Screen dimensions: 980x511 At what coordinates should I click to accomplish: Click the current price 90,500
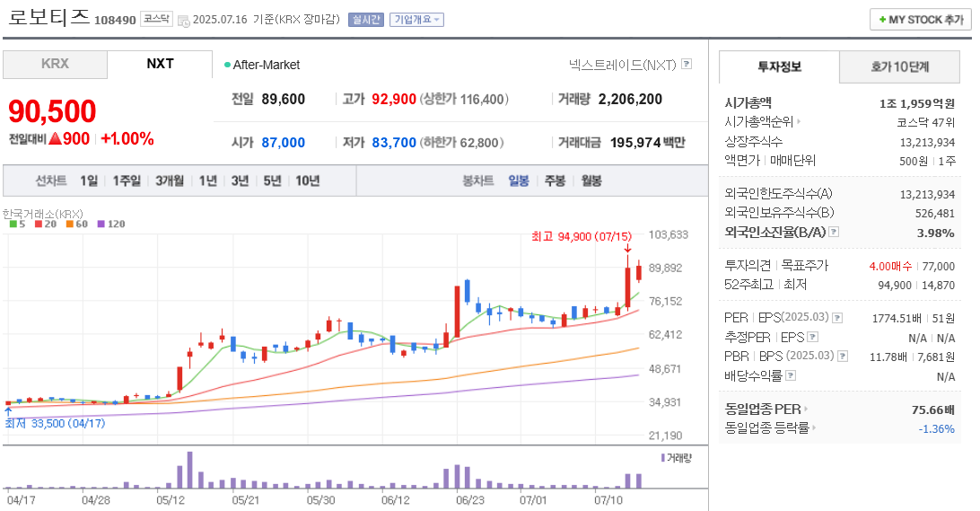pyautogui.click(x=52, y=111)
